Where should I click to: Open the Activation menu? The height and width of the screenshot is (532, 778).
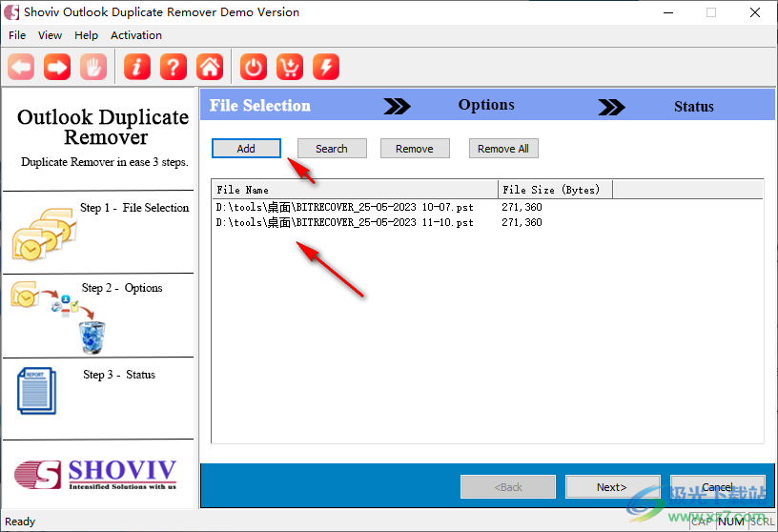136,35
